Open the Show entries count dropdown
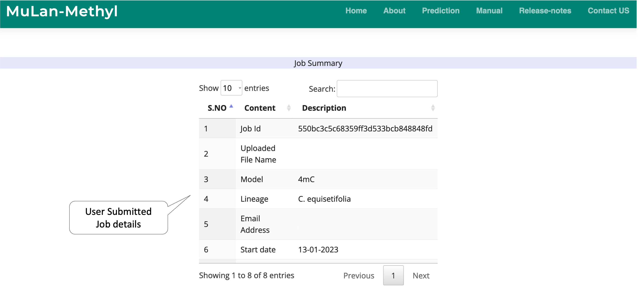Image resolution: width=644 pixels, height=306 pixels. (231, 88)
